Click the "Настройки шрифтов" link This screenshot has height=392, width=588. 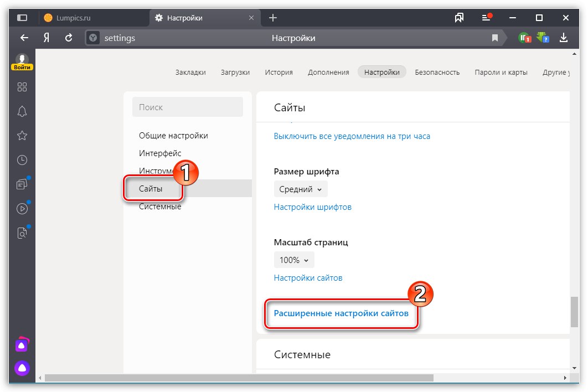pos(313,207)
